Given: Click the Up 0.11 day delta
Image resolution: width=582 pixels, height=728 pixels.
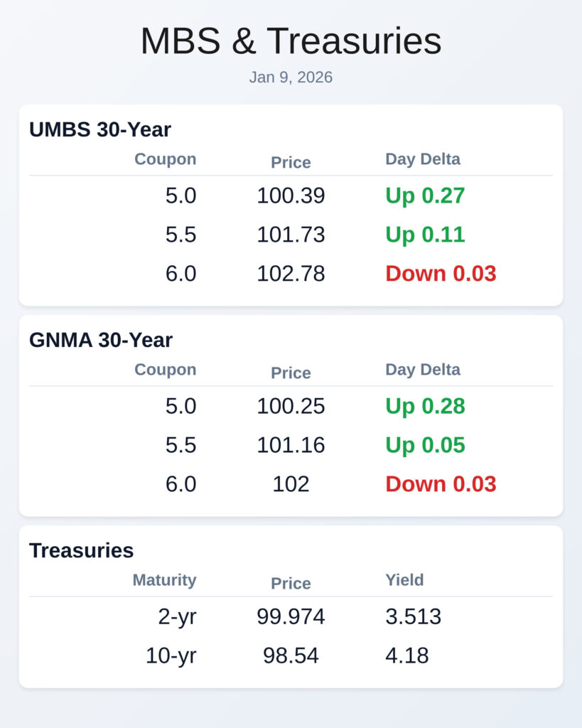Looking at the screenshot, I should 425,235.
